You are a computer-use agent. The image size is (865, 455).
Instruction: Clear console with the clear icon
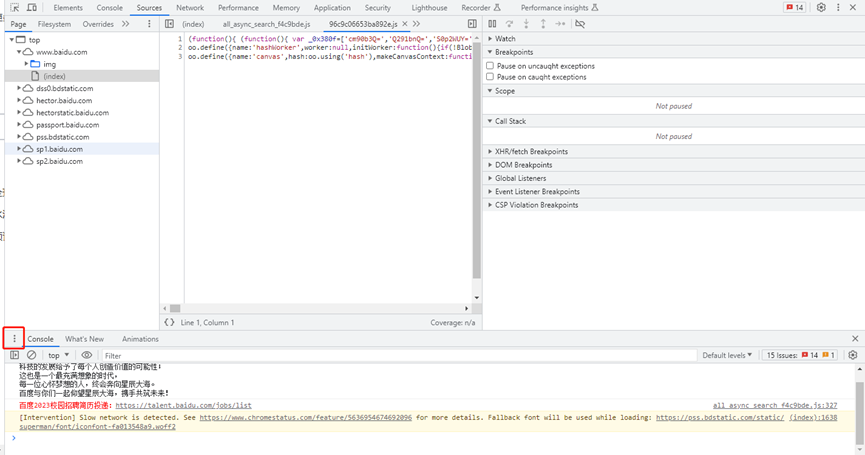point(31,355)
